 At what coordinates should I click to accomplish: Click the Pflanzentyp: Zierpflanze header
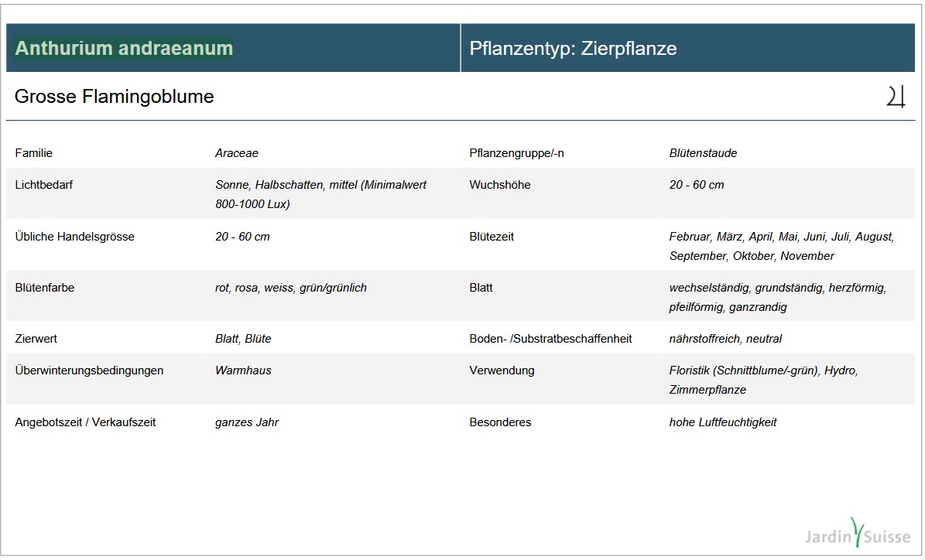[573, 49]
